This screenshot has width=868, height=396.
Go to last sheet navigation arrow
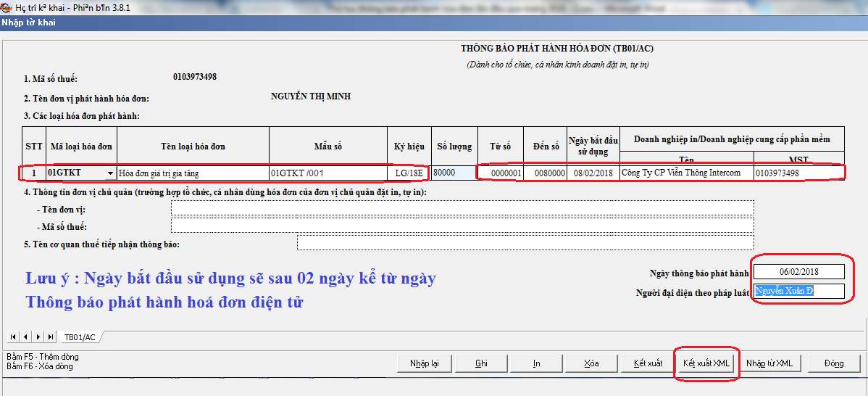51,337
